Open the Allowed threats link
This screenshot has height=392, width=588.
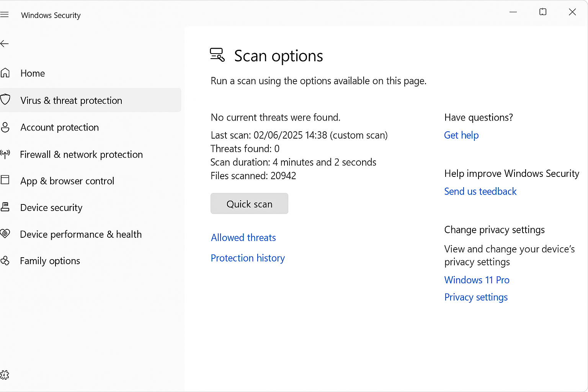(x=243, y=237)
